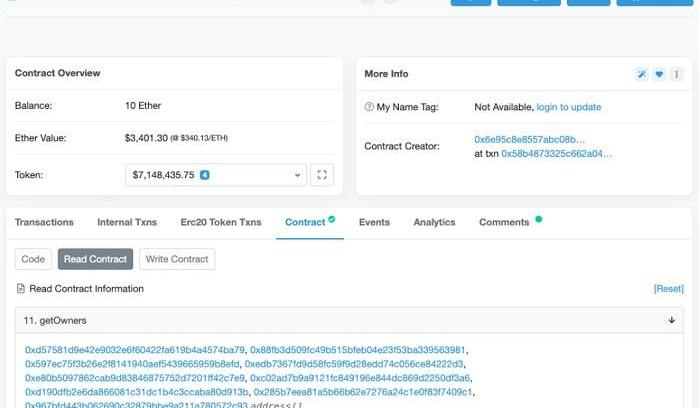
Task: Collapse the getOwners section using its arrow
Action: pos(672,320)
